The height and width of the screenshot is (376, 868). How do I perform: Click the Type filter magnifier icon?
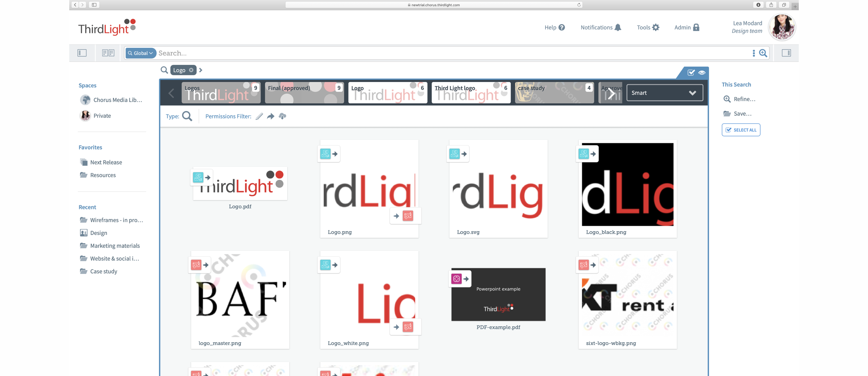point(187,116)
